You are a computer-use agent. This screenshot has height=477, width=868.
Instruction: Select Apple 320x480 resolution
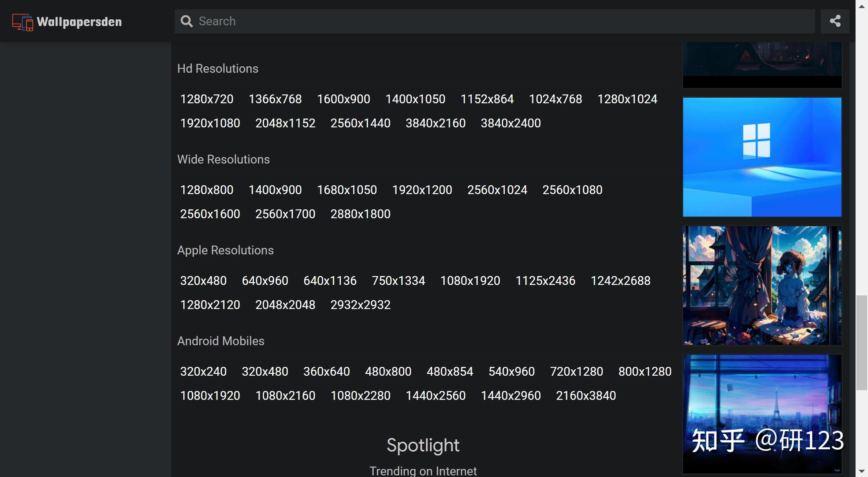pyautogui.click(x=203, y=281)
